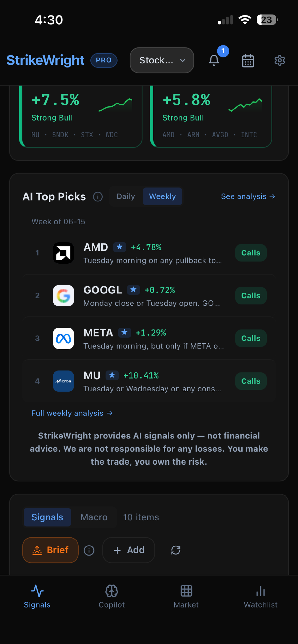Image resolution: width=298 pixels, height=644 pixels.
Task: Switch to the Macro tab
Action: pos(94,517)
